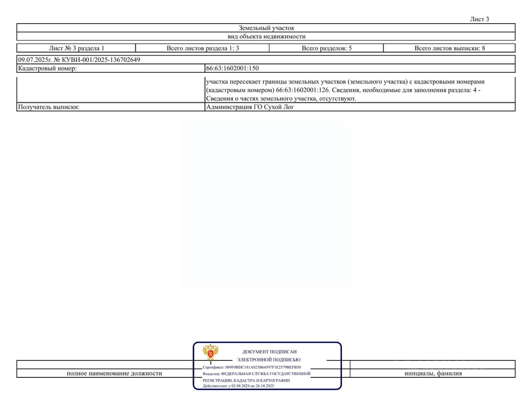Click the 'полное наименование должности' caption

pyautogui.click(x=114, y=374)
